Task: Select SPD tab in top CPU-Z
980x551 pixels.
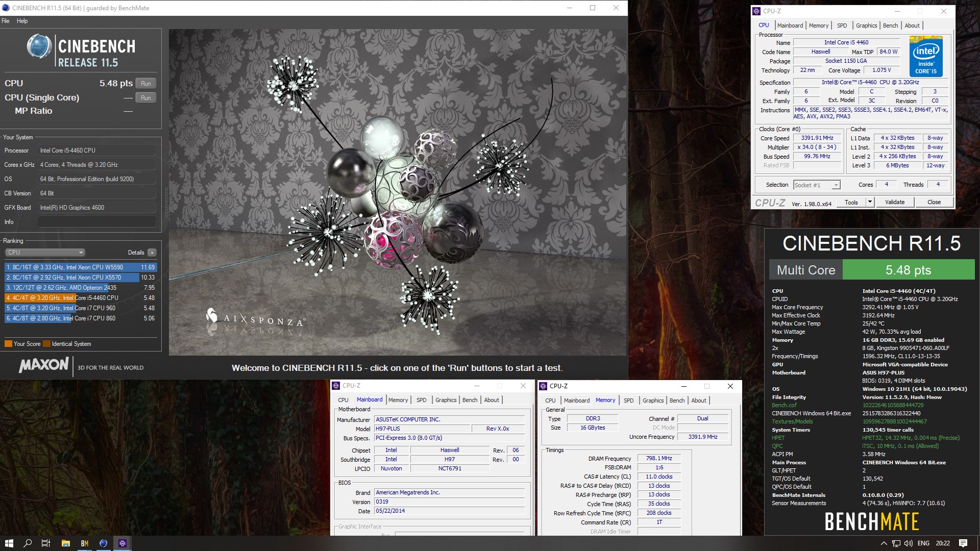Action: [x=842, y=26]
